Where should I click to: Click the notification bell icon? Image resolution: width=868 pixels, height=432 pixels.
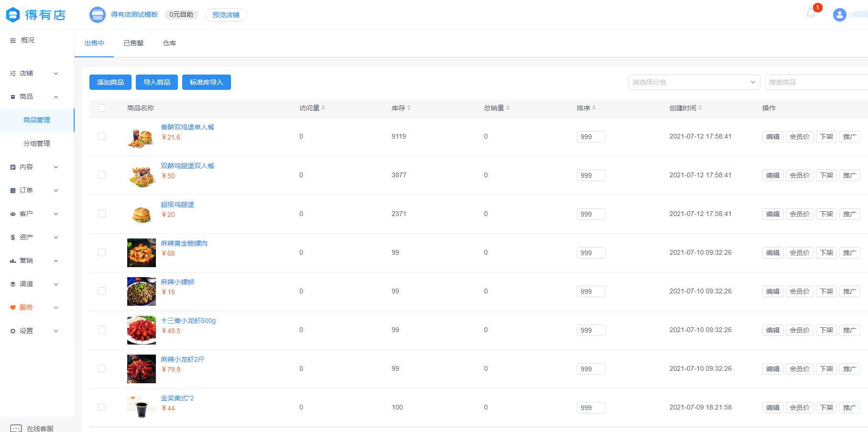pos(811,13)
